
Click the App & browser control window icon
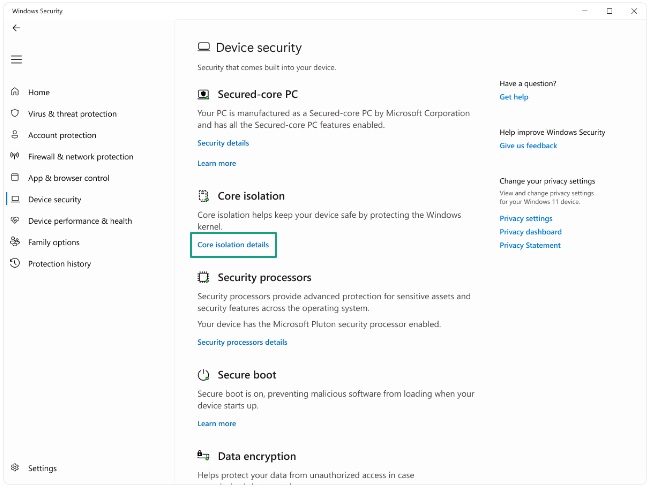click(15, 177)
